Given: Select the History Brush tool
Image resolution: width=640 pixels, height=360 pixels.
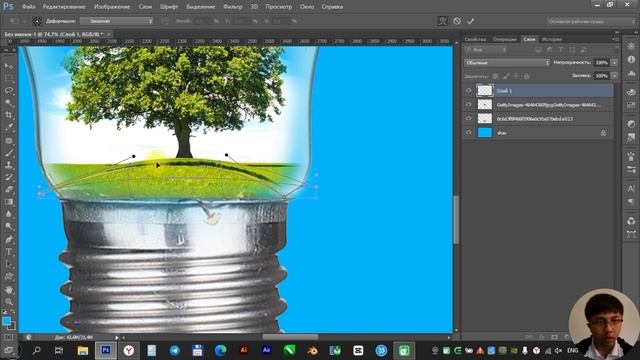Looking at the screenshot, I should [9, 178].
